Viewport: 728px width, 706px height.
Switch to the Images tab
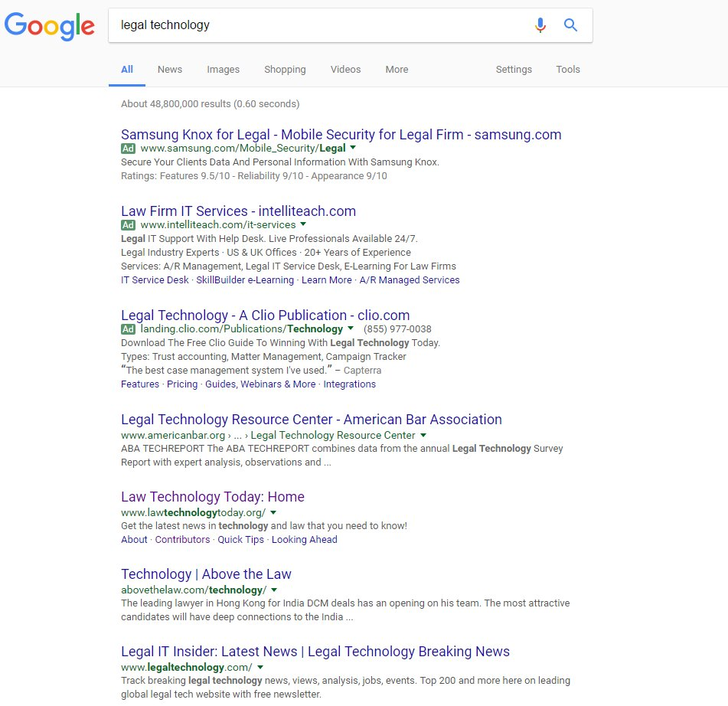pos(224,70)
